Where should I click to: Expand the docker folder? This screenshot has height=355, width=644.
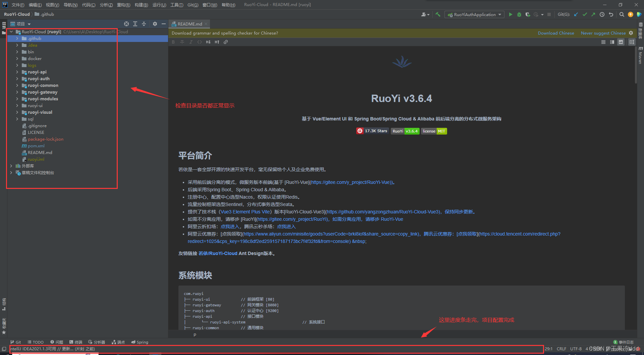point(17,59)
